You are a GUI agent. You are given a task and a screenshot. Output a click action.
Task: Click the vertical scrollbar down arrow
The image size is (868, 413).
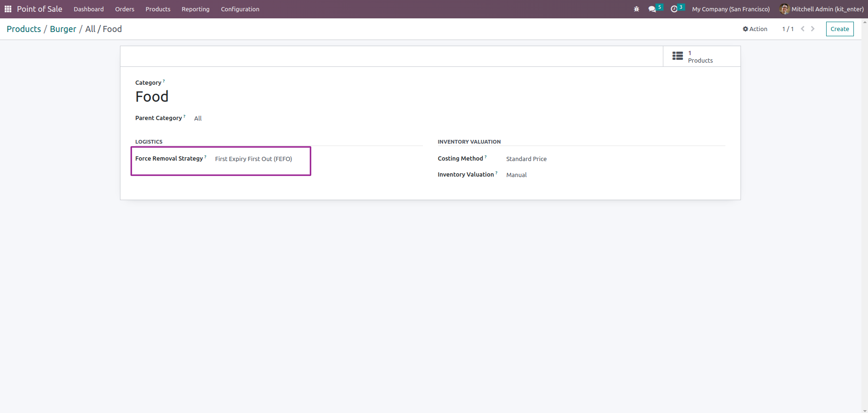pyautogui.click(x=865, y=410)
